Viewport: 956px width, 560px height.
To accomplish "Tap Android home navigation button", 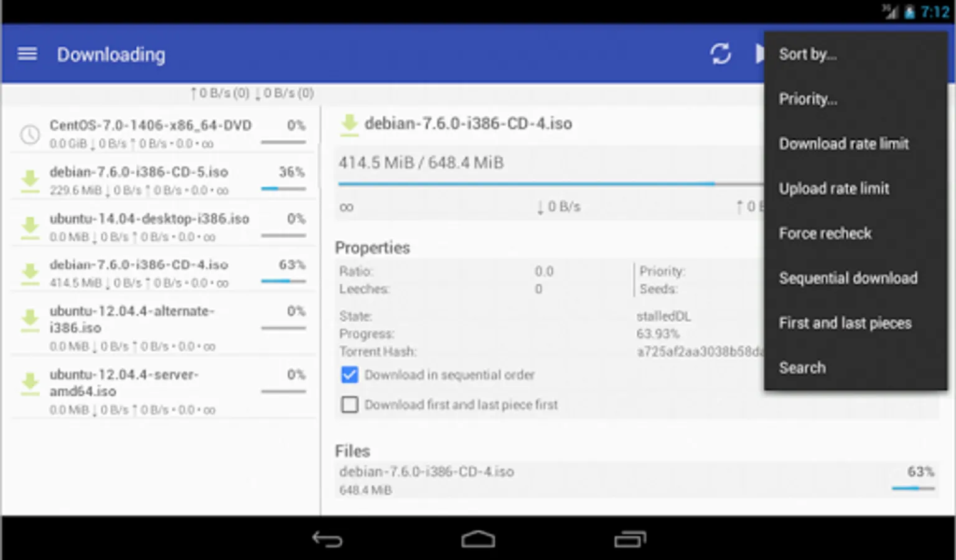I will click(x=478, y=539).
